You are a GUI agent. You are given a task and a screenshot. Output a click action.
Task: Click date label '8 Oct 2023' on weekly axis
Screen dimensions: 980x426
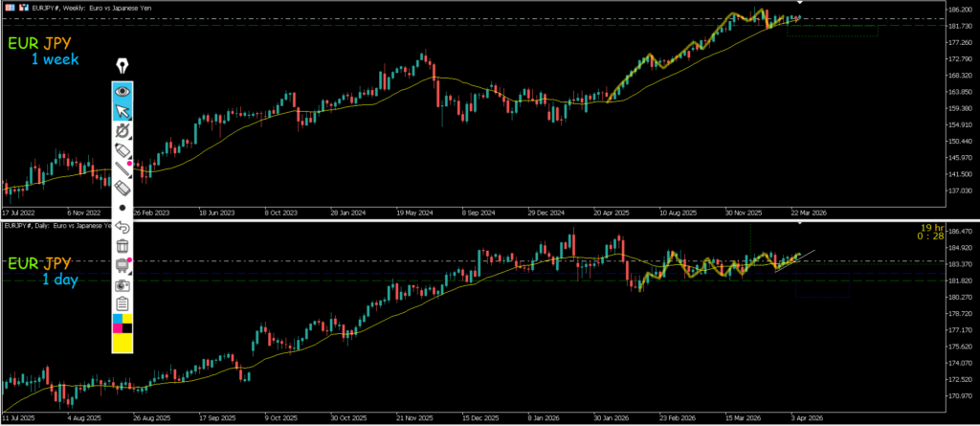(281, 213)
